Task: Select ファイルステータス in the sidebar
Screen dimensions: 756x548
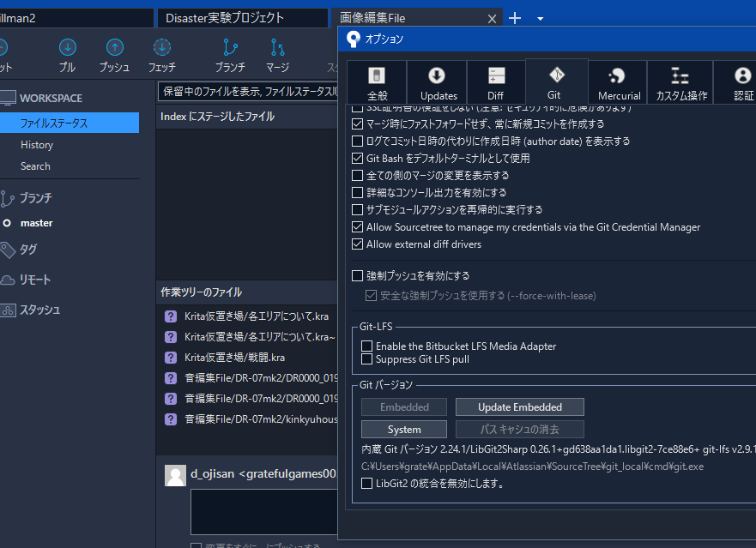Action: click(x=70, y=123)
